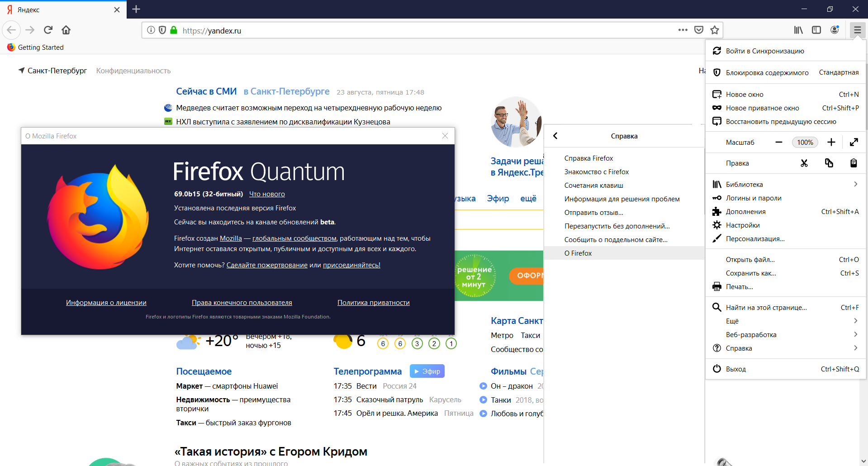Click Права конечного пользователя link
Viewport: 868px width, 466px height.
242,303
